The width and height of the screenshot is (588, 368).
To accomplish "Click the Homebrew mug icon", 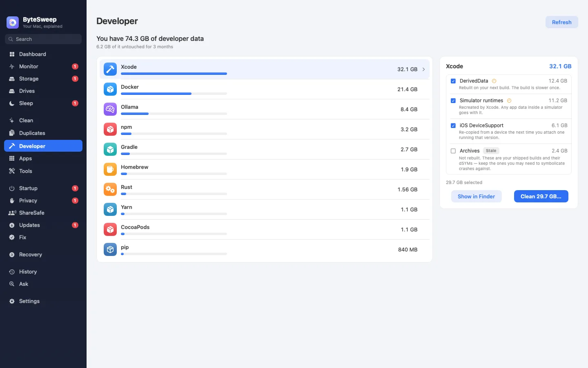I will click(x=110, y=169).
